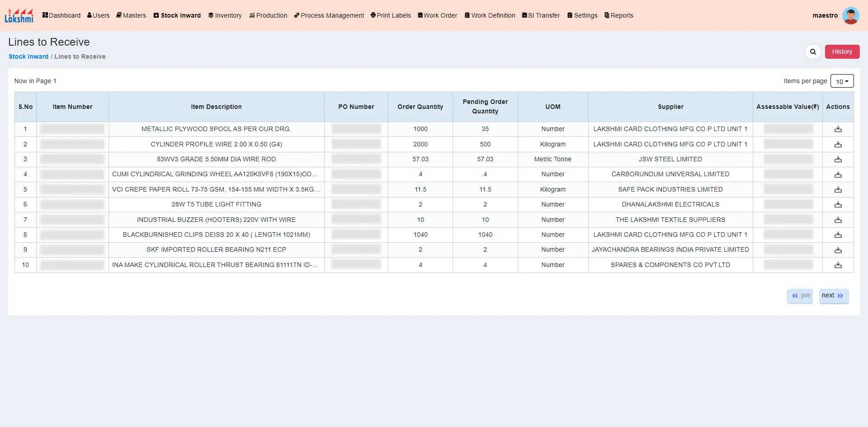Click the Item Number column header
Image resolution: width=868 pixels, height=427 pixels.
tap(72, 107)
